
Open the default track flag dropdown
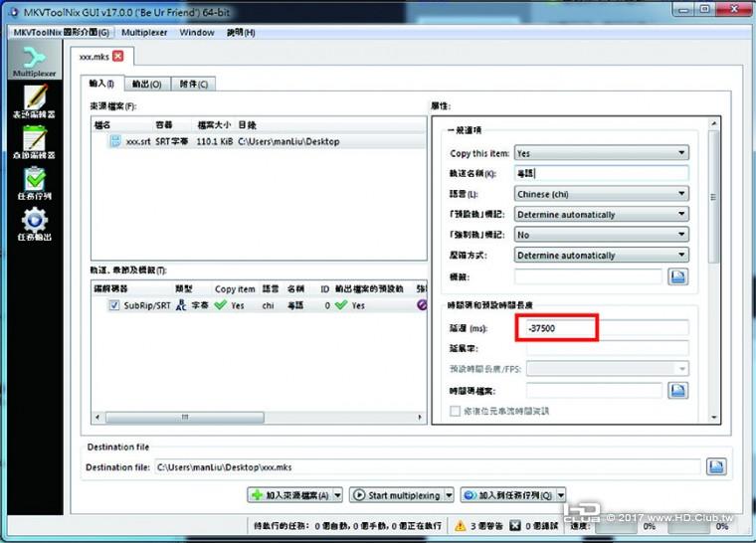601,214
